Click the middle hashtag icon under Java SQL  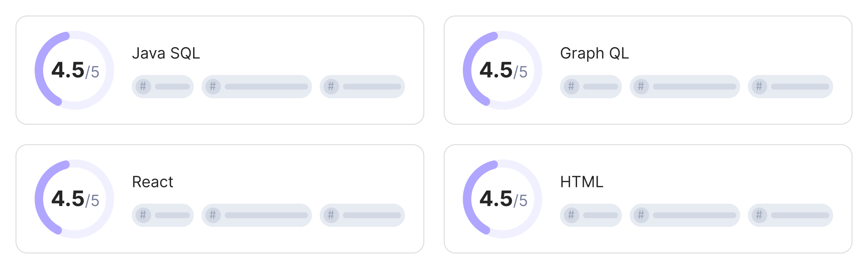[x=213, y=87]
